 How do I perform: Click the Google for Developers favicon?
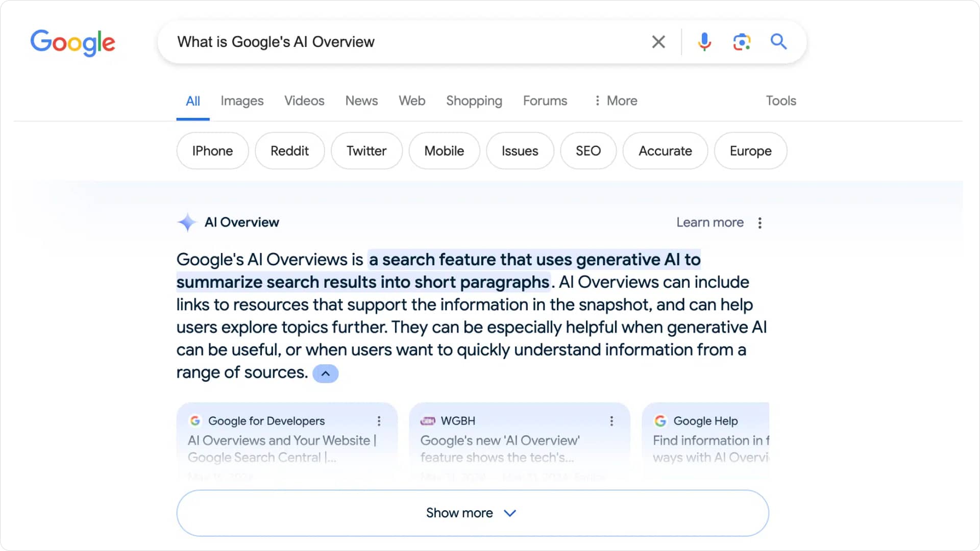[x=194, y=421]
